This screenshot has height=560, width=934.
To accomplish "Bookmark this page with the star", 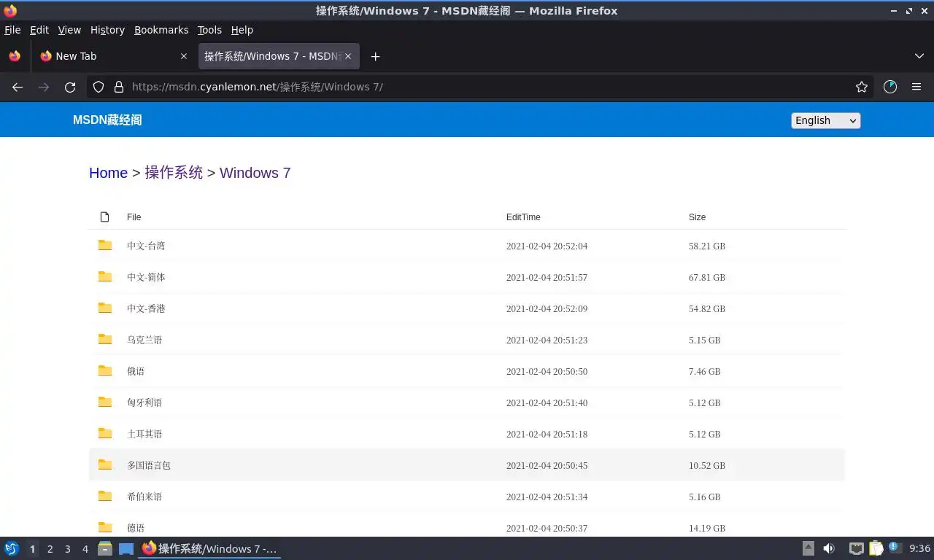I will point(862,87).
